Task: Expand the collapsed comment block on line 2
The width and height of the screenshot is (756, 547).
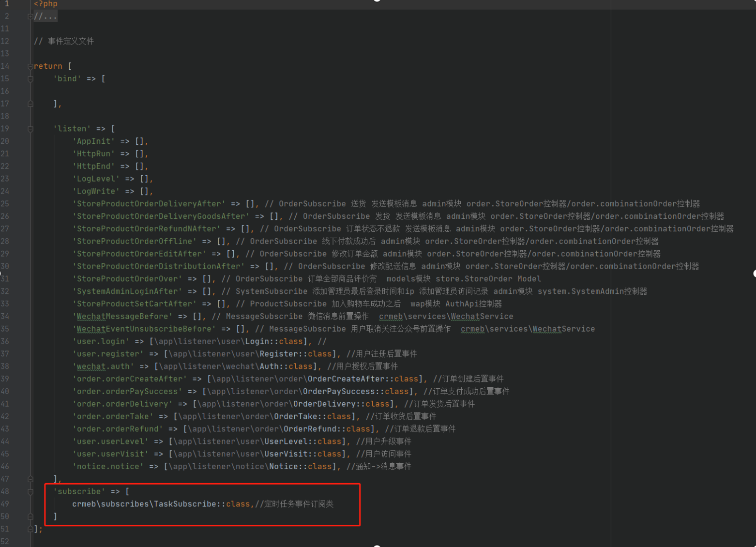Action: [30, 16]
